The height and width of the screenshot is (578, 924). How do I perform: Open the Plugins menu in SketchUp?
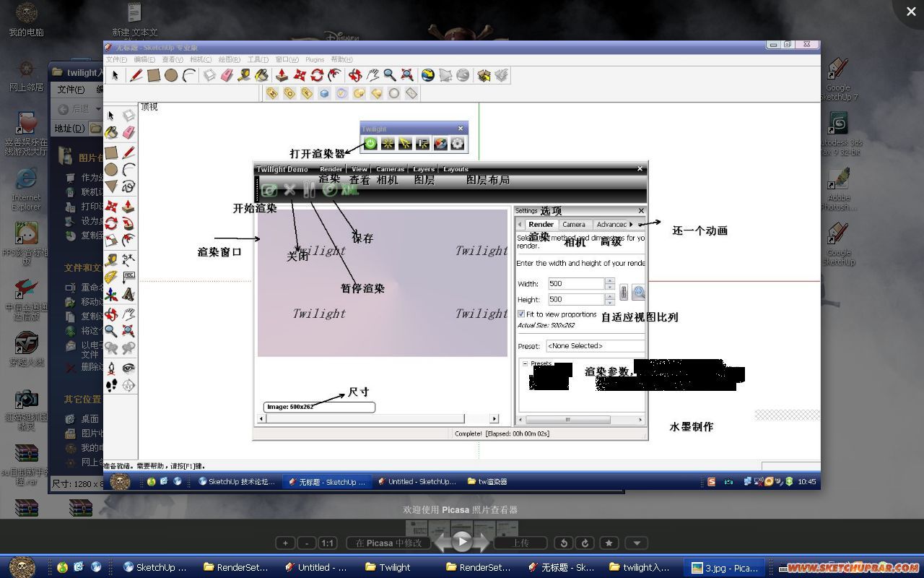click(315, 59)
